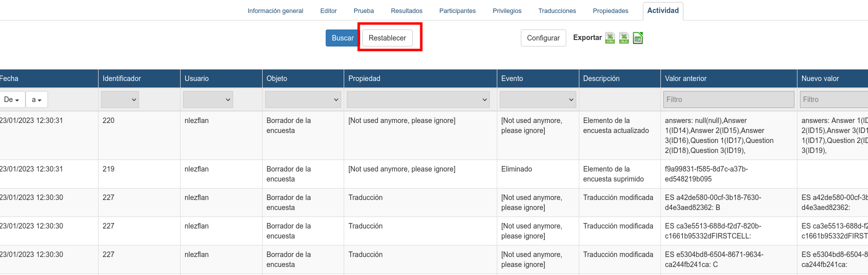Image resolution: width=868 pixels, height=275 pixels.
Task: Click the Propiedad column header
Action: (x=420, y=78)
